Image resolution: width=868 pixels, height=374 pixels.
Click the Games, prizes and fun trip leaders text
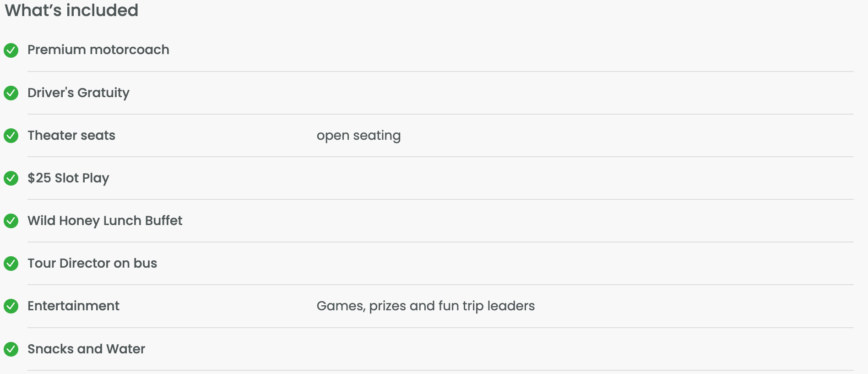coord(426,306)
